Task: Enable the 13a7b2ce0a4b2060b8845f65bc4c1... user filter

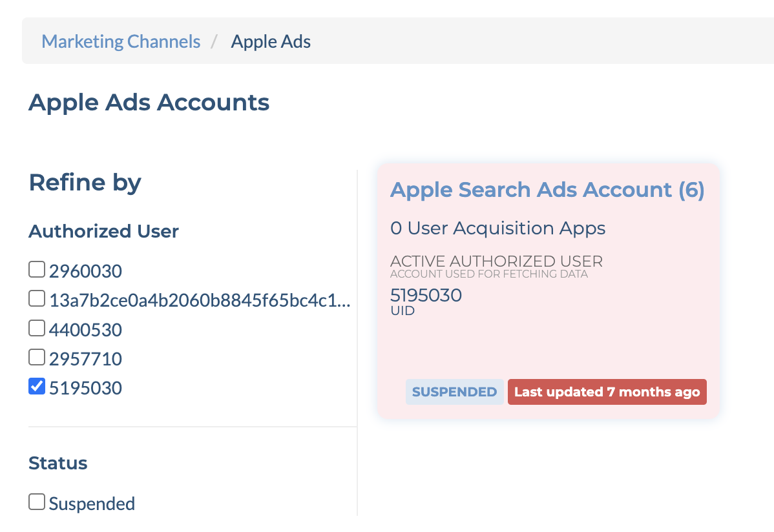Action: (x=37, y=298)
